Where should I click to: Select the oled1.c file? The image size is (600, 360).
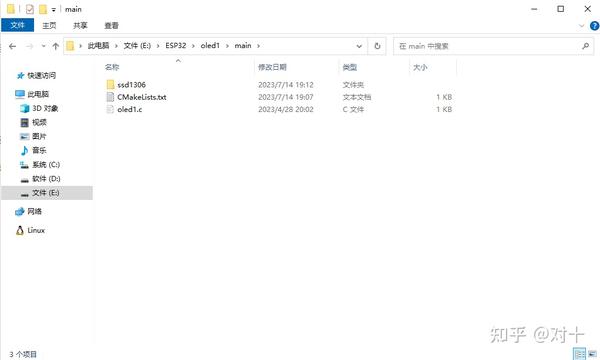pos(130,109)
